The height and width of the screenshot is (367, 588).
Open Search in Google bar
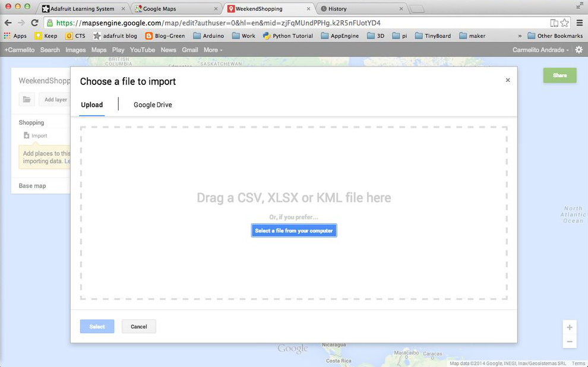tap(50, 50)
